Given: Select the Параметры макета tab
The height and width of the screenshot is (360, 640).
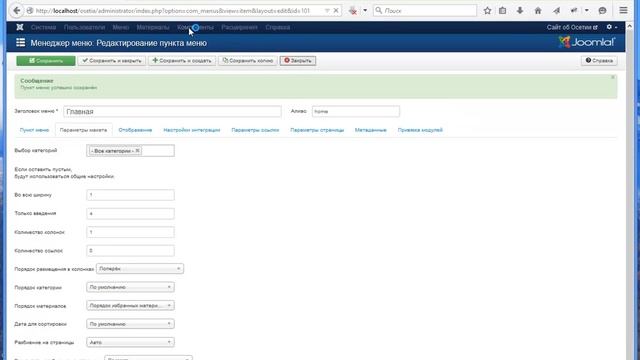Looking at the screenshot, I should coord(83,130).
